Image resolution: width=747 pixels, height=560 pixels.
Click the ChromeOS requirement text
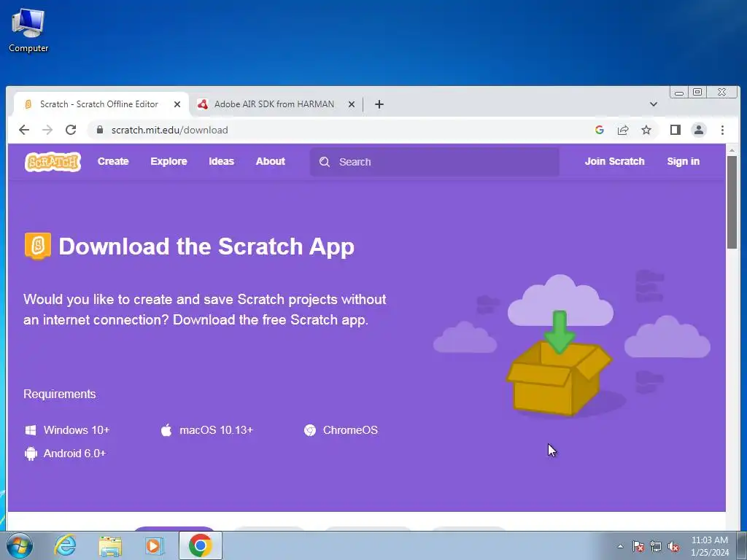click(x=350, y=430)
